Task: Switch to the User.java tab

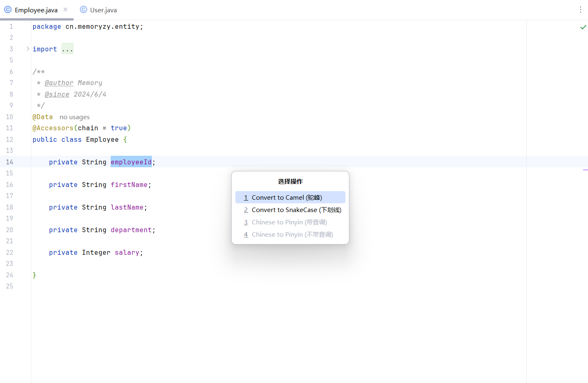Action: pos(98,10)
